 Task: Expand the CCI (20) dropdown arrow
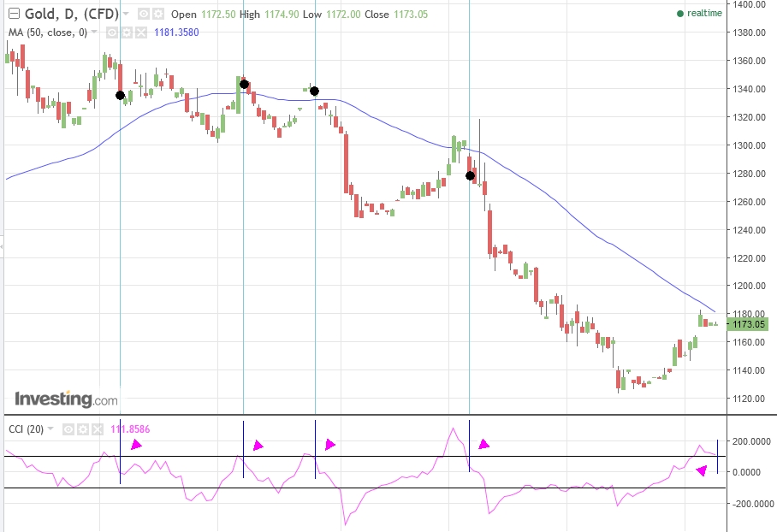coord(50,429)
